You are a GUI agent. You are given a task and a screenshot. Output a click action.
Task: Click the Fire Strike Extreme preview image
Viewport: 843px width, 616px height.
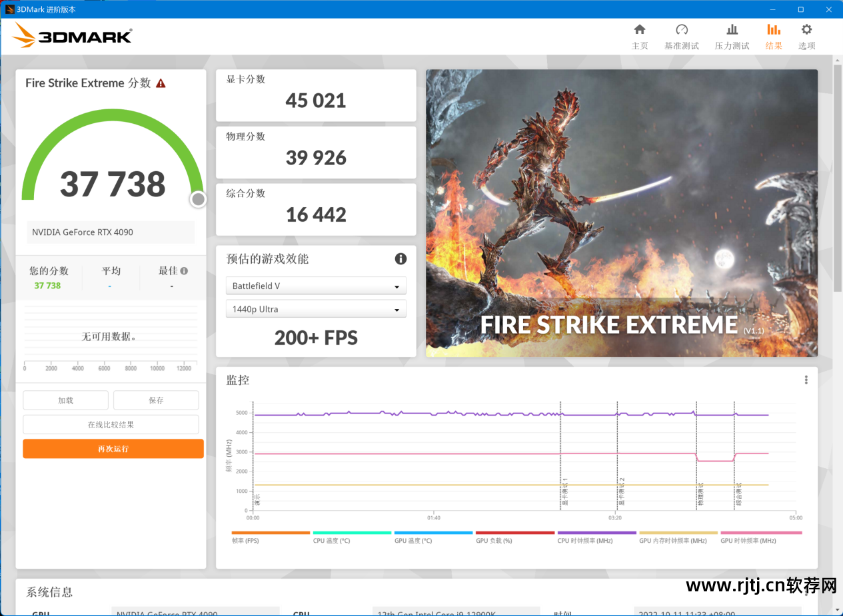[621, 213]
